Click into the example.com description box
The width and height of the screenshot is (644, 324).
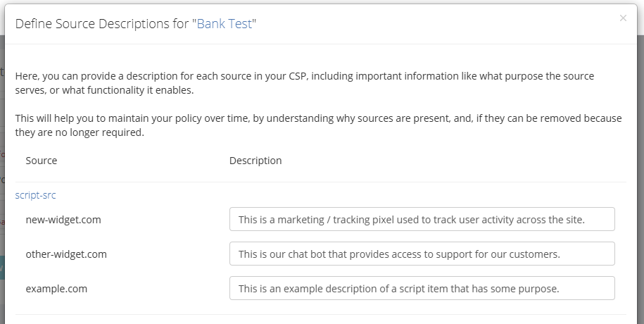422,288
